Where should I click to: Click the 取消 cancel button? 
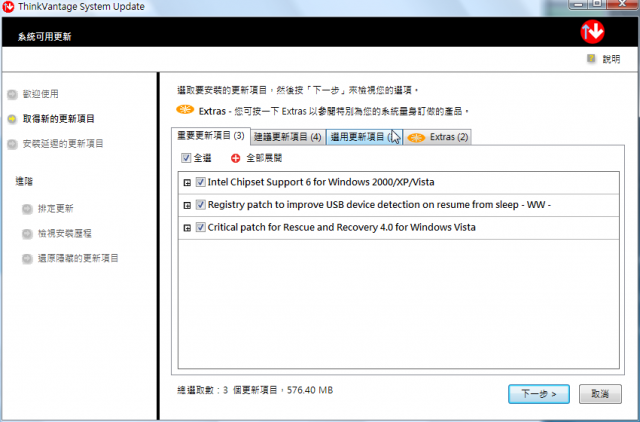click(600, 394)
